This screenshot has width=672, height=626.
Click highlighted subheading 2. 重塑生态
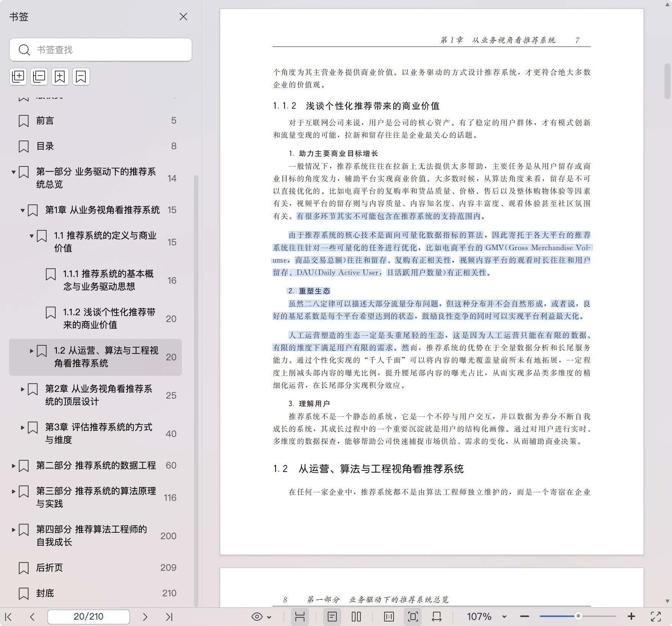click(x=309, y=291)
